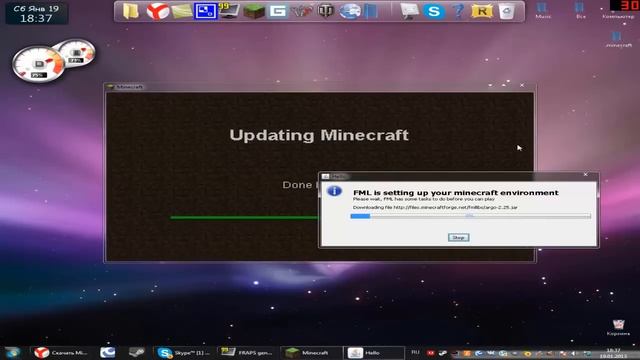This screenshot has height=360, width=640.
Task: Click the blue screen dock icon
Action: [205, 11]
